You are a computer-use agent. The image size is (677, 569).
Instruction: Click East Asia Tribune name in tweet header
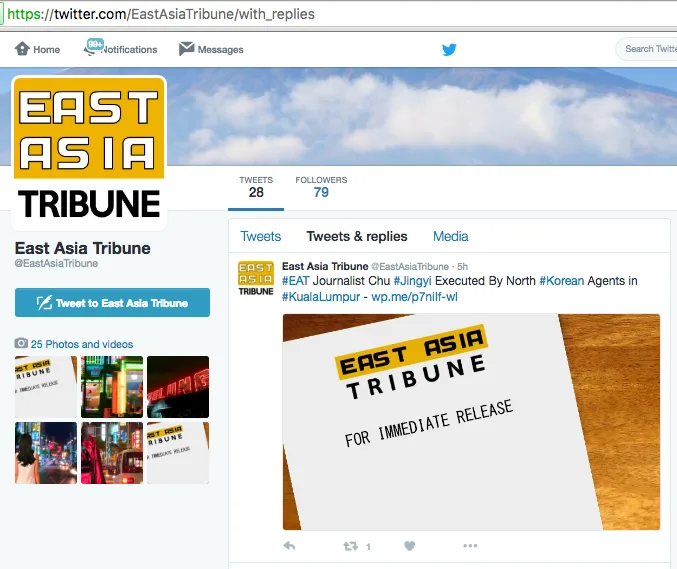click(x=325, y=266)
